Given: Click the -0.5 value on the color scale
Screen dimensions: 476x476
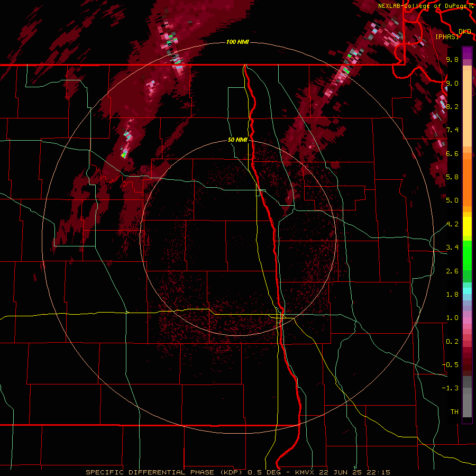Looking at the screenshot, I should coord(450,365).
